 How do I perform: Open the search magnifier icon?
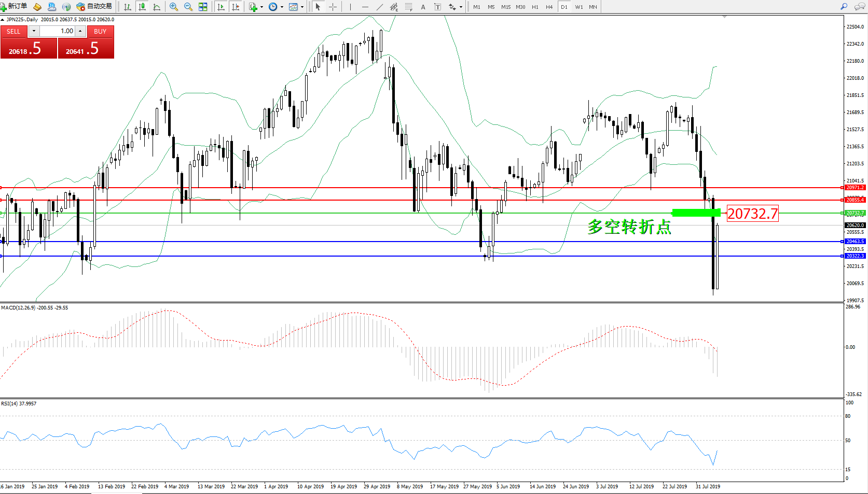click(844, 7)
